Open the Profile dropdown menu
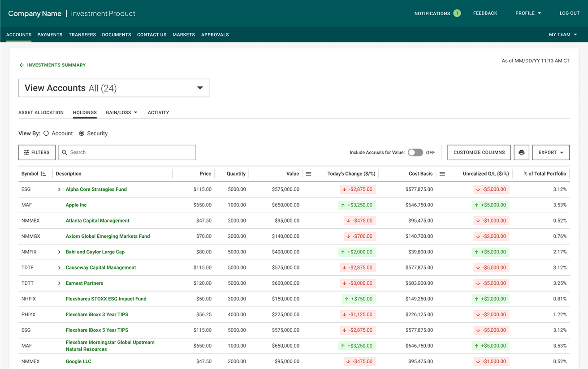Screen dimensions: 588x369 pos(528,13)
